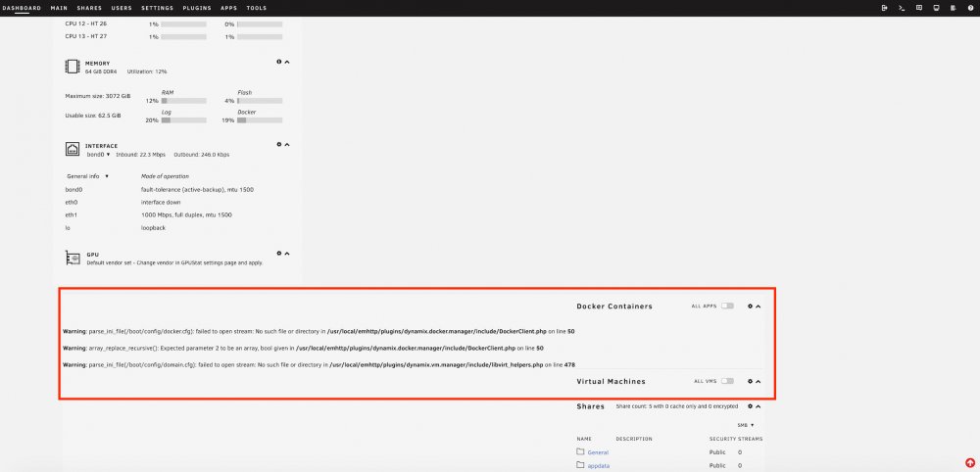980x472 pixels.
Task: Click the General share folder icon
Action: (x=580, y=451)
